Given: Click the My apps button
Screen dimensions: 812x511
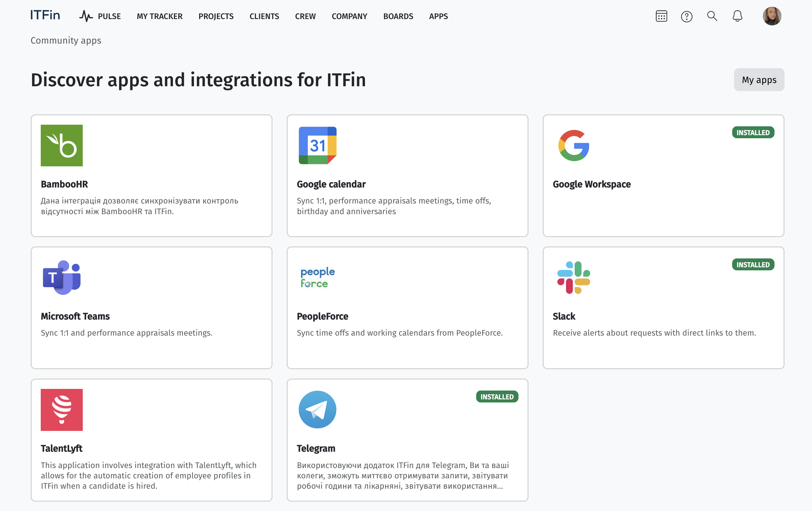Looking at the screenshot, I should click(x=759, y=80).
